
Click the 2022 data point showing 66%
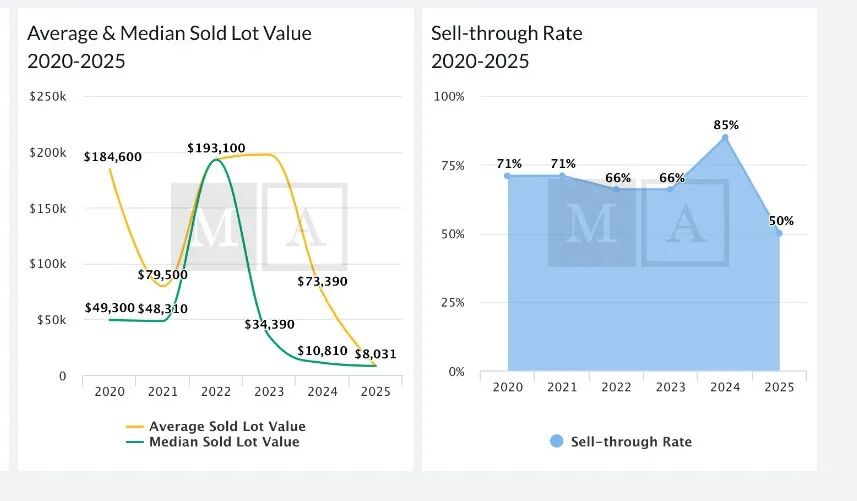coord(616,189)
